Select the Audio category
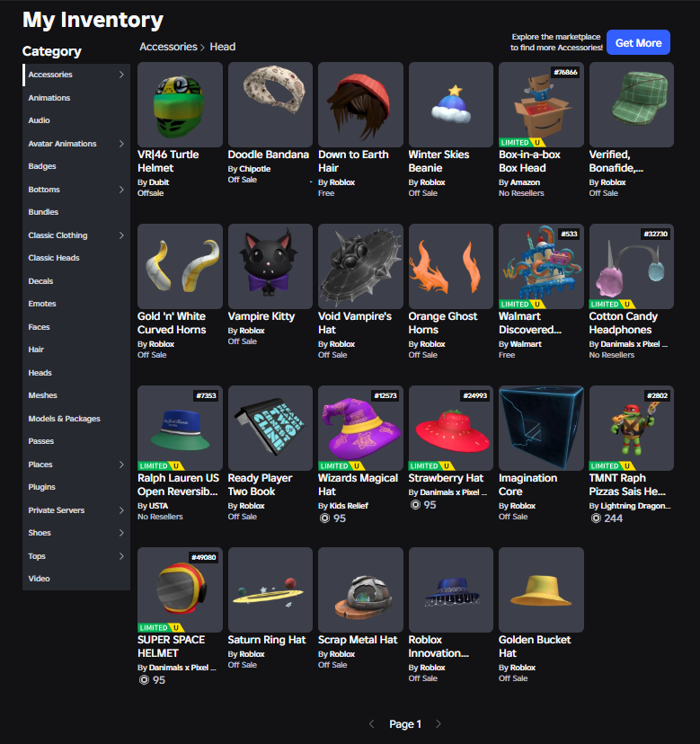Image resolution: width=700 pixels, height=744 pixels. point(76,120)
